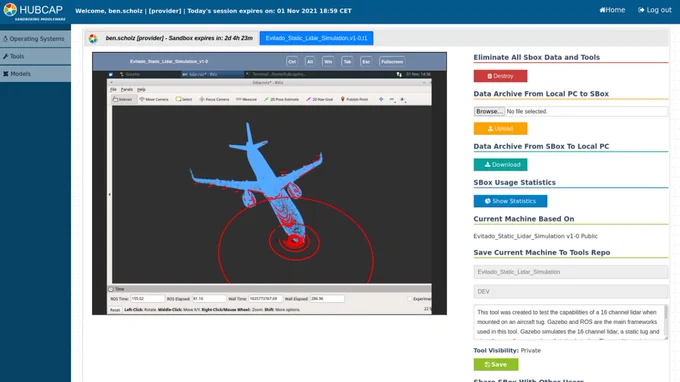680x382 pixels.
Task: Open the toolbar options dropdown icon
Action: (402, 100)
